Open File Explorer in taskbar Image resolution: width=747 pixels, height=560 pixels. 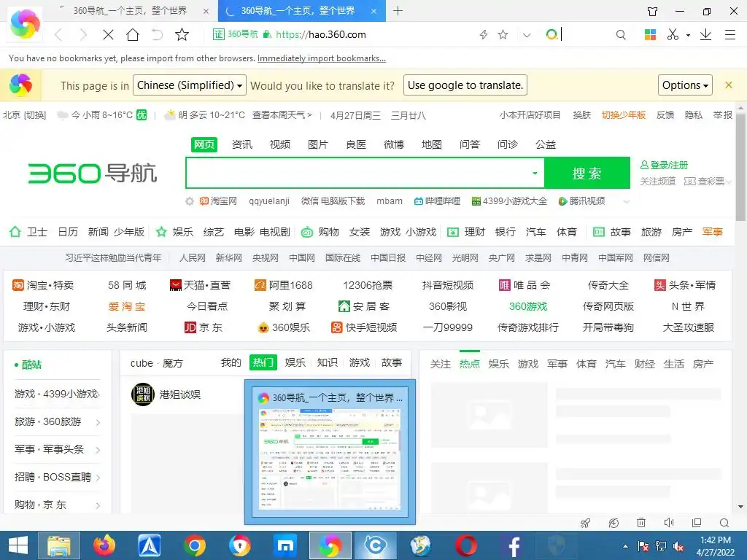pyautogui.click(x=58, y=545)
